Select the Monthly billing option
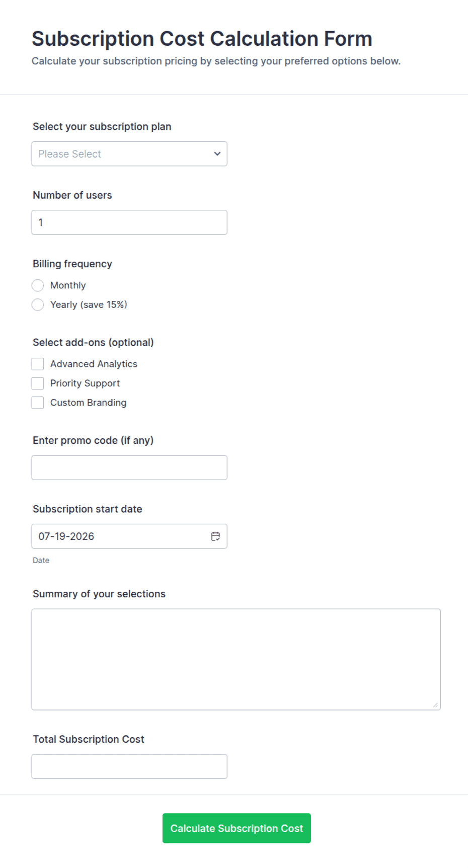This screenshot has height=868, width=468. pos(38,285)
